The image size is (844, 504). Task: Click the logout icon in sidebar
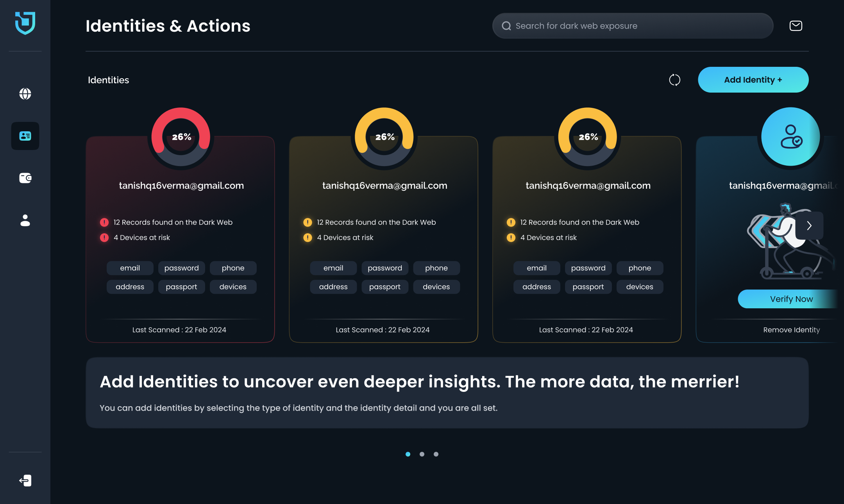[x=25, y=481]
